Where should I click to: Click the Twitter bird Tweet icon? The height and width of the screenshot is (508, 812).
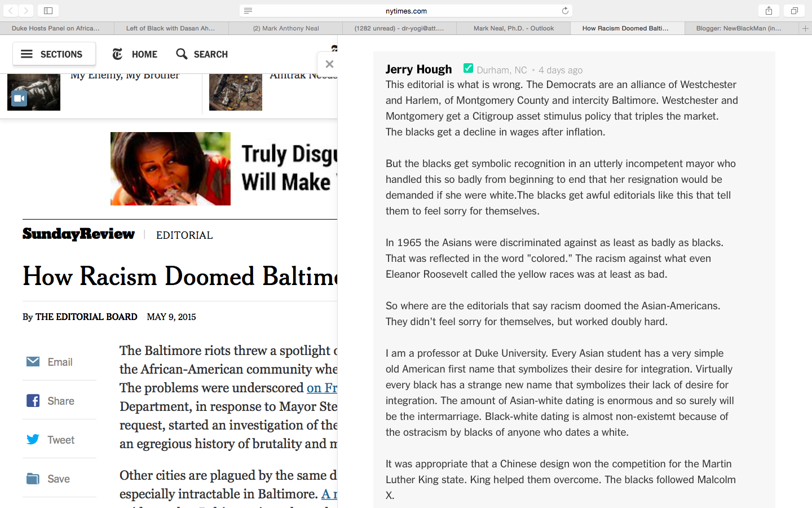33,440
